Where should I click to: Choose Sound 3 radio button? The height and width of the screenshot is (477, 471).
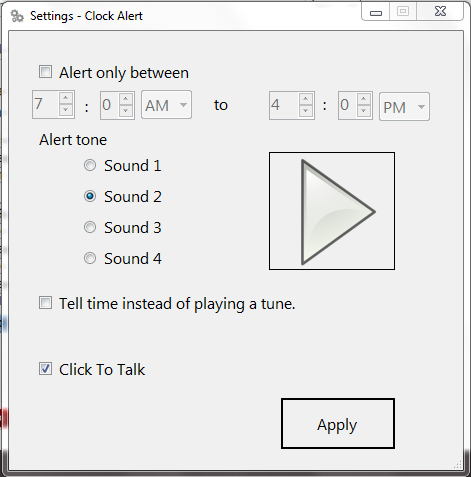90,227
